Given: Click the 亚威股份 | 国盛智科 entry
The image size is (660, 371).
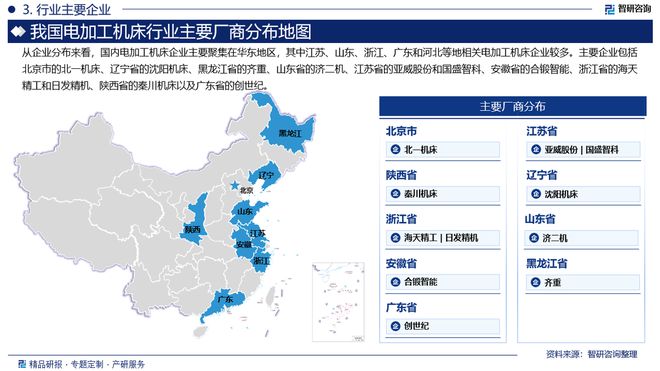Looking at the screenshot, I should [x=583, y=150].
